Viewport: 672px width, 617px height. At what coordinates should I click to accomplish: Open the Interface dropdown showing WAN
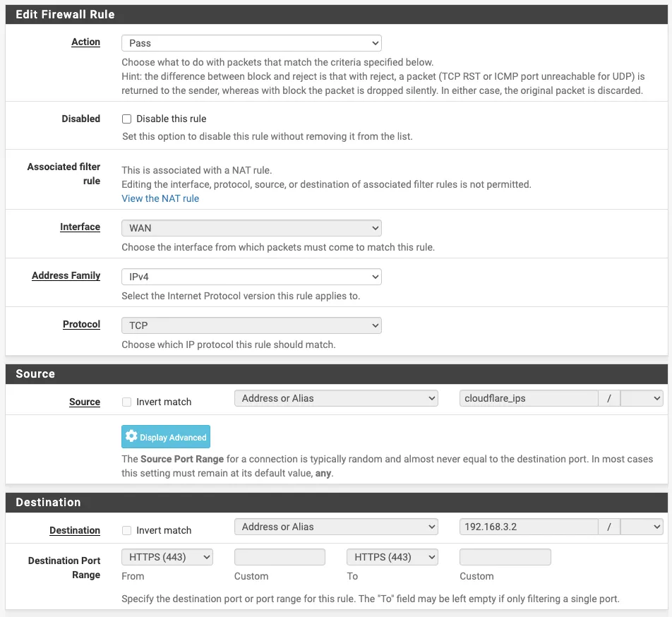pos(251,228)
